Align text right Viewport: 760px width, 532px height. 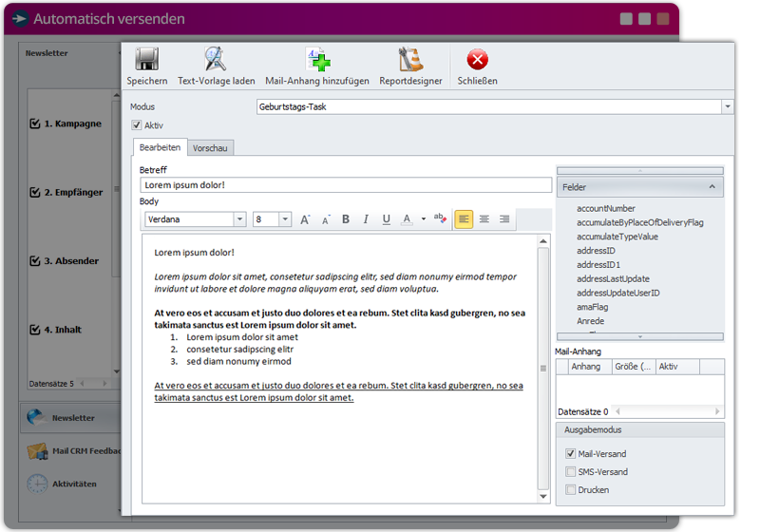(x=504, y=219)
